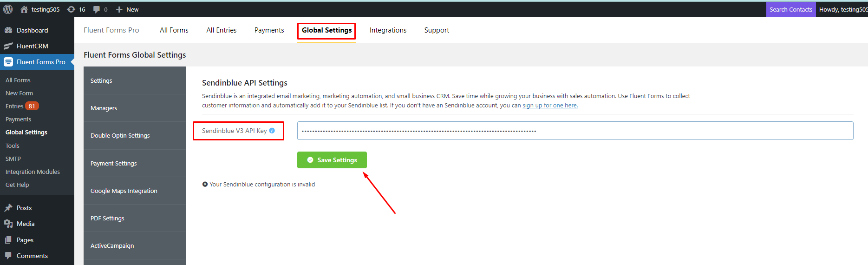The width and height of the screenshot is (868, 265).
Task: Click Global Settings in WordPress submenu
Action: [26, 132]
